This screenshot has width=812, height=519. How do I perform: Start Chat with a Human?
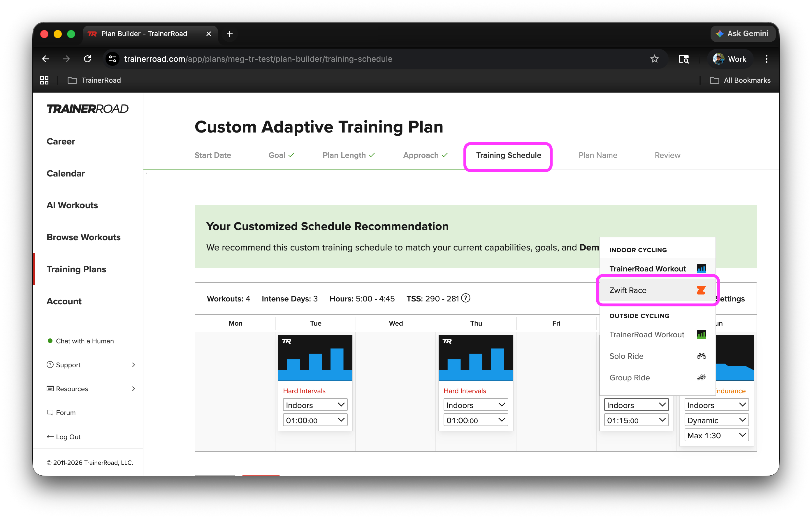click(x=81, y=341)
